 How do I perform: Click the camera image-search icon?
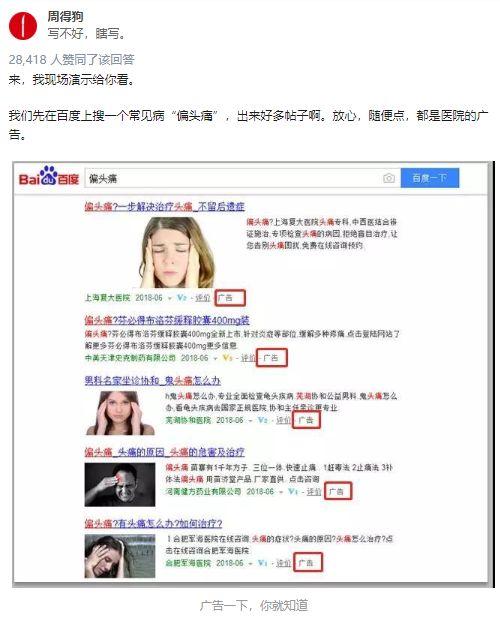click(389, 178)
